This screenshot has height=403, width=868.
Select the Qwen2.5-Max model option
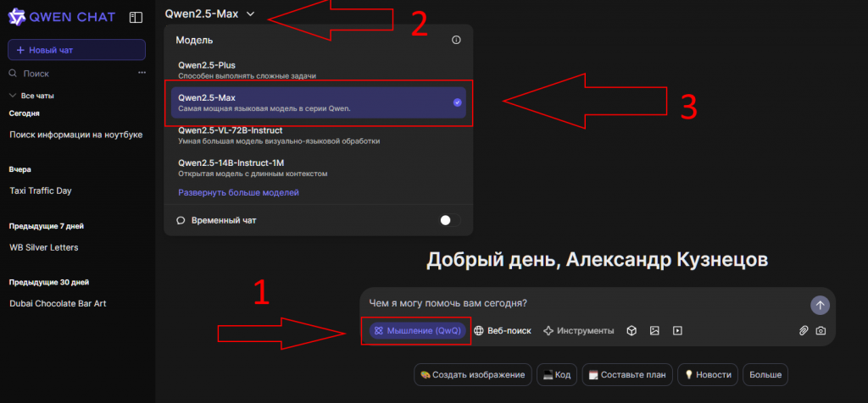pyautogui.click(x=319, y=102)
